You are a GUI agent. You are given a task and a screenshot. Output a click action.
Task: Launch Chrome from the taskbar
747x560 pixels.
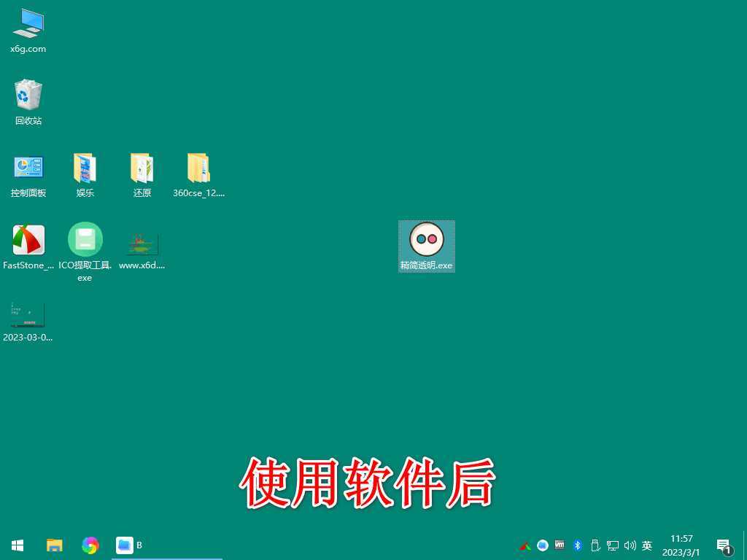pyautogui.click(x=90, y=545)
